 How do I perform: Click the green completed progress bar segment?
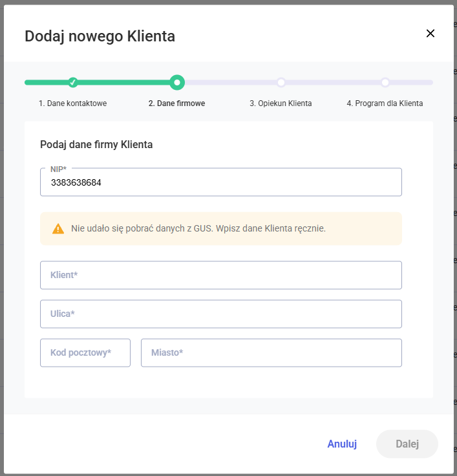coord(123,82)
